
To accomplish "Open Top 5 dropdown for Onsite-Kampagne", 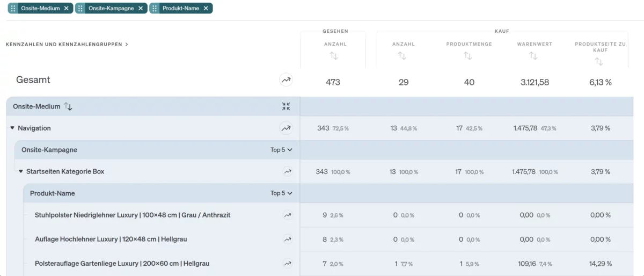I will coord(281,150).
